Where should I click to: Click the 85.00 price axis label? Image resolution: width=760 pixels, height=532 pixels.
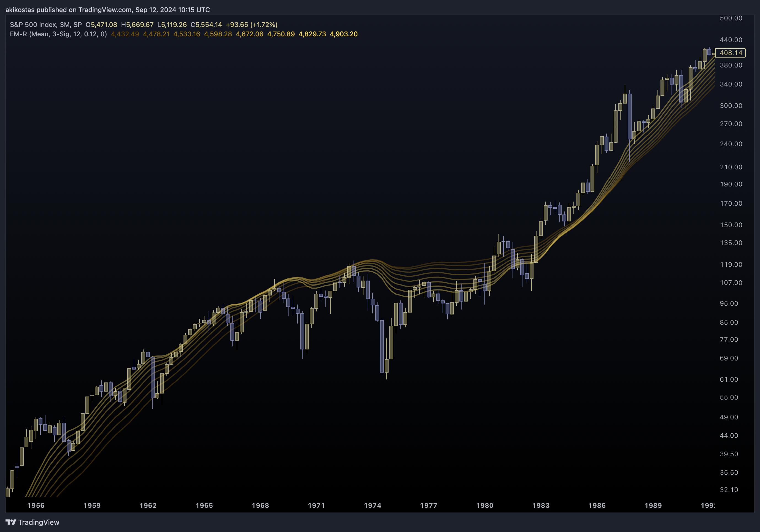(x=729, y=322)
